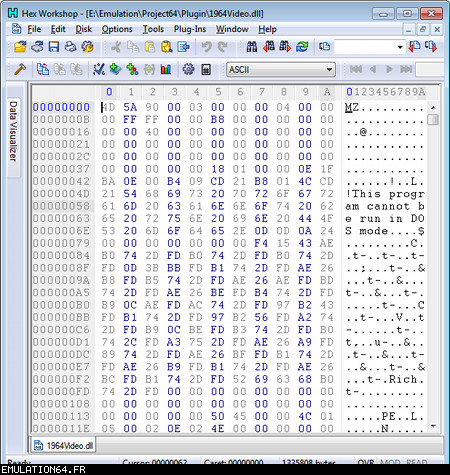Open the Edit menu
The image size is (450, 475).
pyautogui.click(x=58, y=29)
